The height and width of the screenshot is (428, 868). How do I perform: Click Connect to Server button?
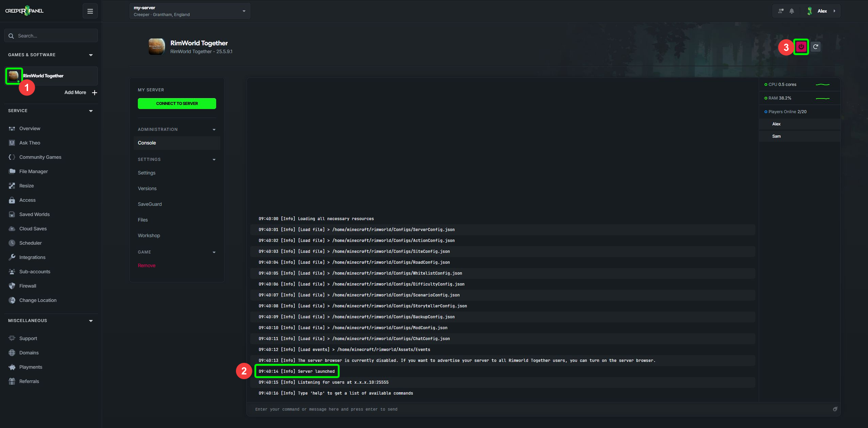point(177,104)
